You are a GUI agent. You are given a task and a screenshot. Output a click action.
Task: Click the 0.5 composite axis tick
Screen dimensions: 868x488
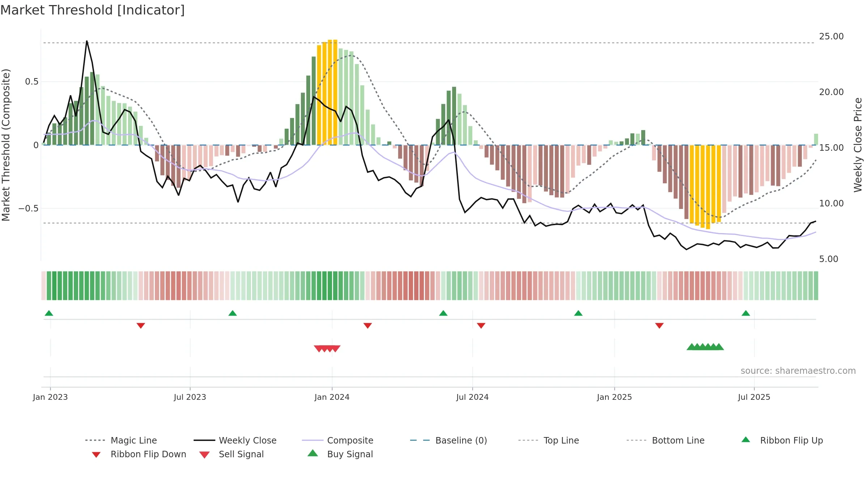pyautogui.click(x=31, y=82)
